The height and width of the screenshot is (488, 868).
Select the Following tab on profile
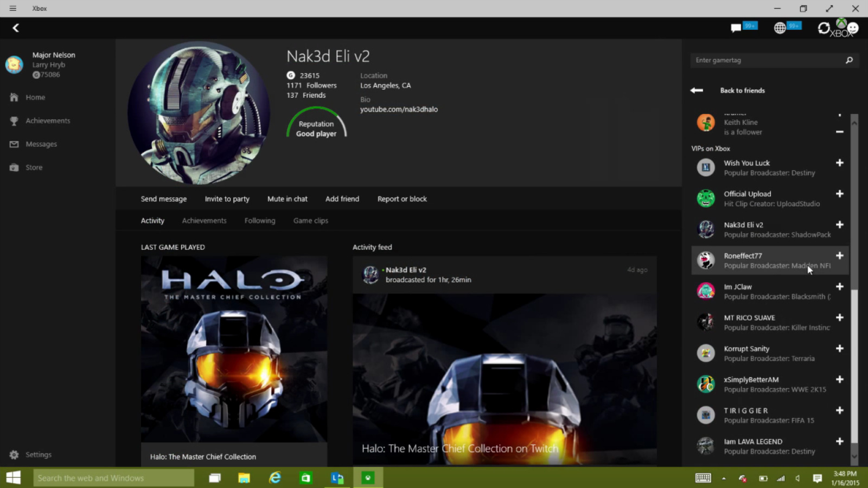(259, 221)
